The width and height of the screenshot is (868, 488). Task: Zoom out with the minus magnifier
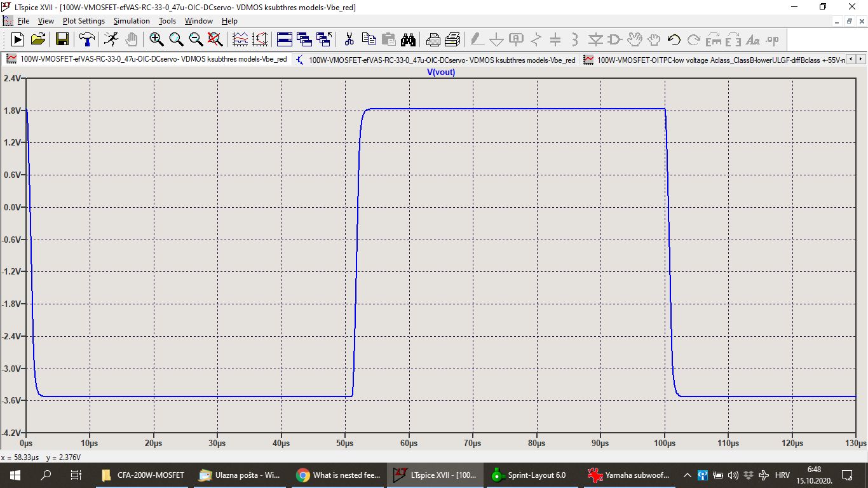tap(196, 39)
